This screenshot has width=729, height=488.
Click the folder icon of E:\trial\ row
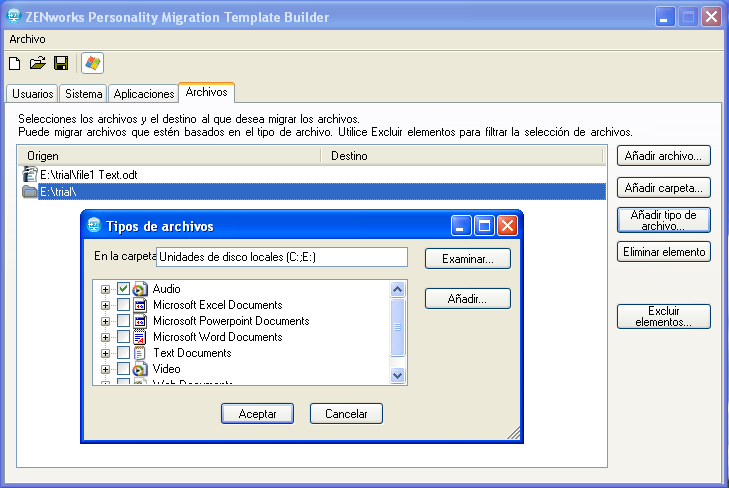pyautogui.click(x=30, y=191)
